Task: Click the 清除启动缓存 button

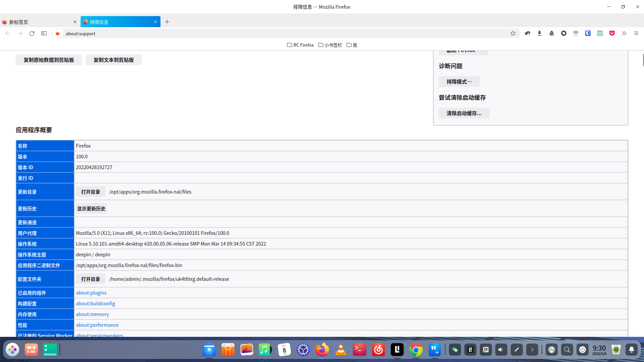Action: click(x=464, y=113)
